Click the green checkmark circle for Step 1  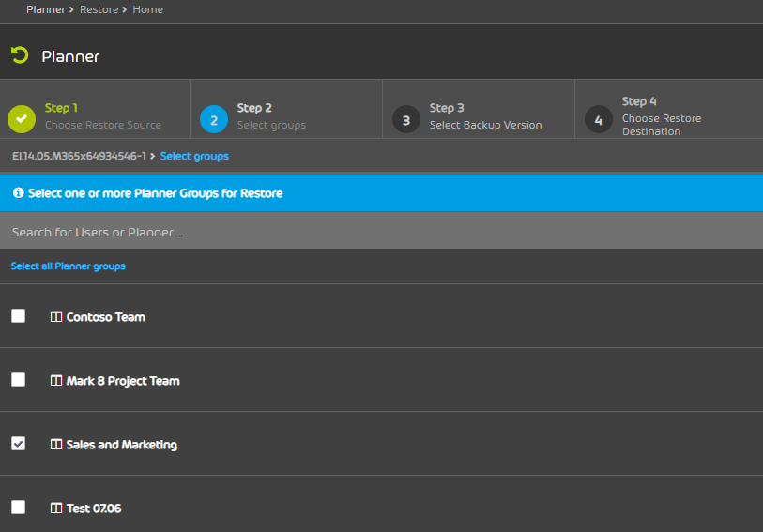[22, 118]
